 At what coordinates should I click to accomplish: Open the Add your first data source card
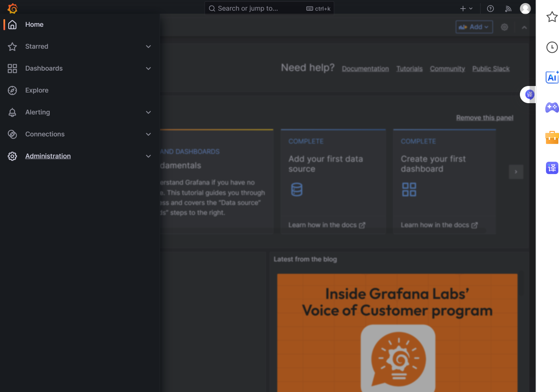click(333, 182)
